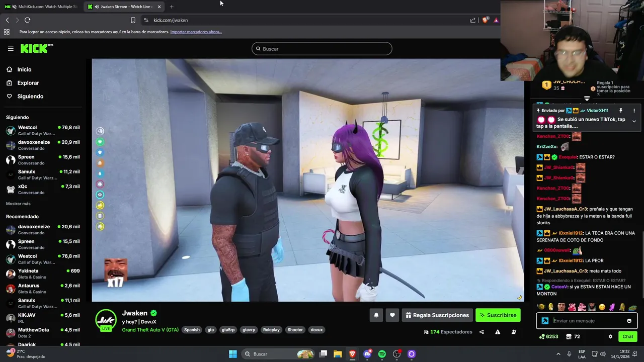The image size is (644, 362).
Task: Expand Mostrar más in followed list
Action: 18,204
